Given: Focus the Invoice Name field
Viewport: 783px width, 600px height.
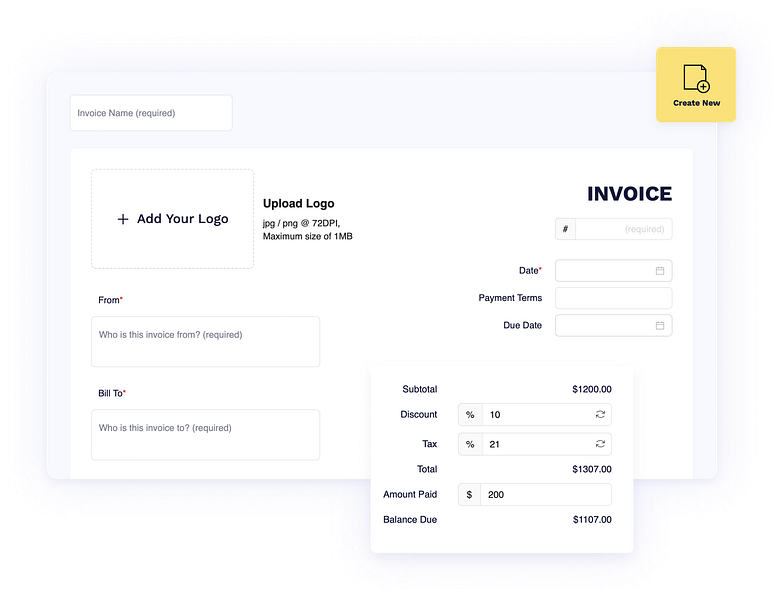Looking at the screenshot, I should click(x=151, y=113).
